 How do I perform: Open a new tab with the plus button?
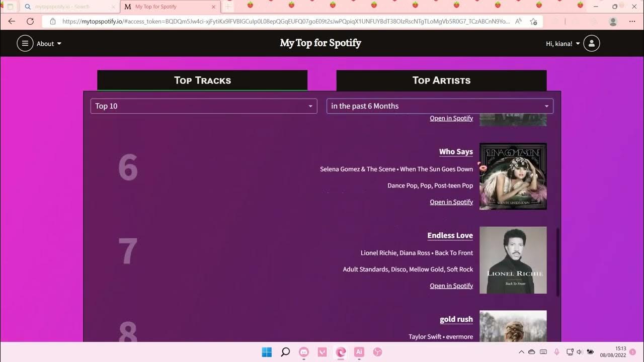[228, 7]
